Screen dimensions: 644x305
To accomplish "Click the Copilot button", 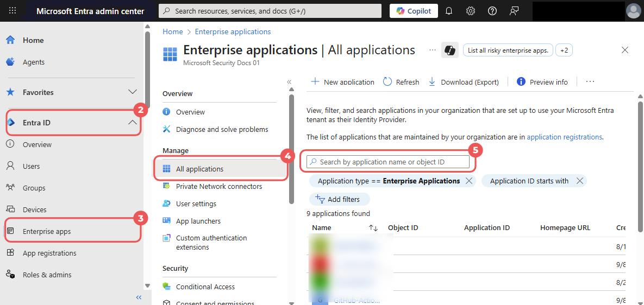I will tap(414, 11).
